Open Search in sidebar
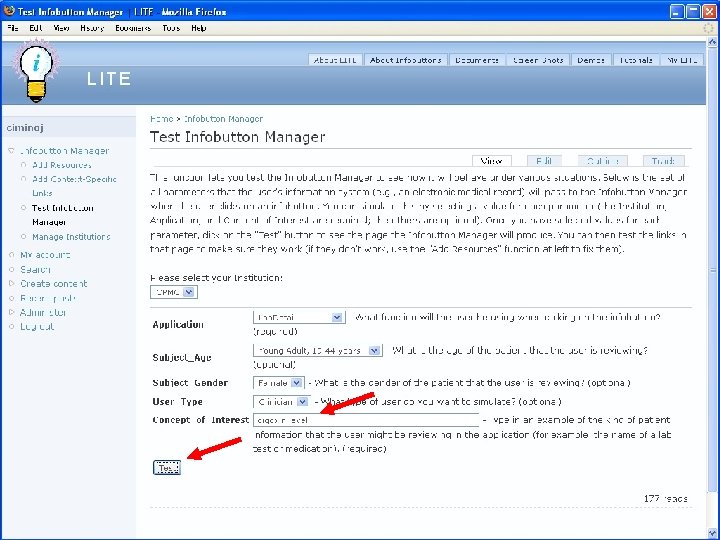720x540 pixels. click(35, 269)
